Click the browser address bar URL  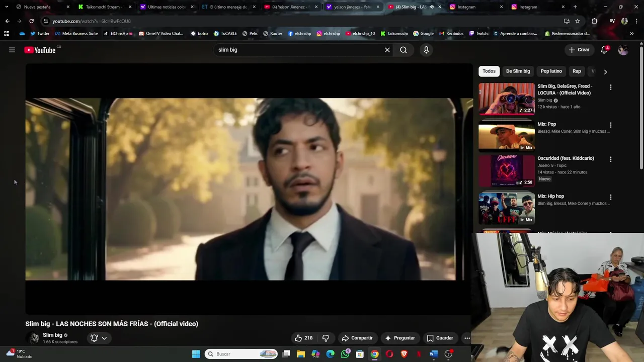(x=92, y=21)
